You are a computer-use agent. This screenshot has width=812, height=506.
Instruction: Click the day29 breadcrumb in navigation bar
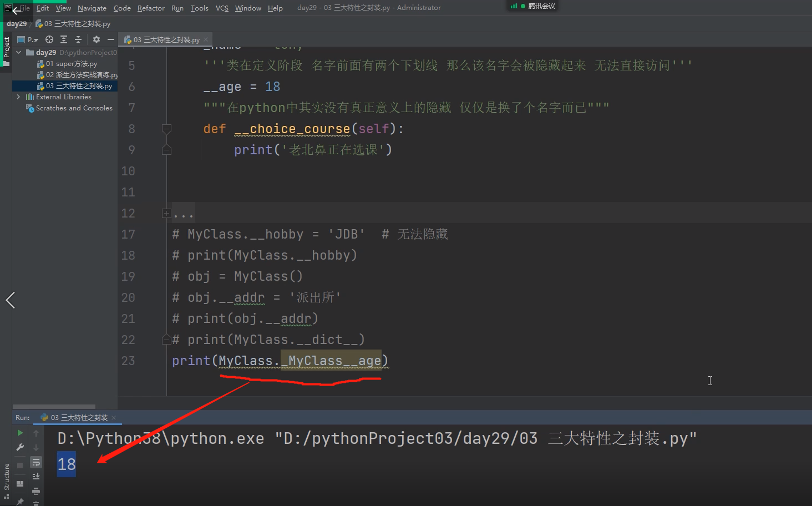pyautogui.click(x=17, y=24)
